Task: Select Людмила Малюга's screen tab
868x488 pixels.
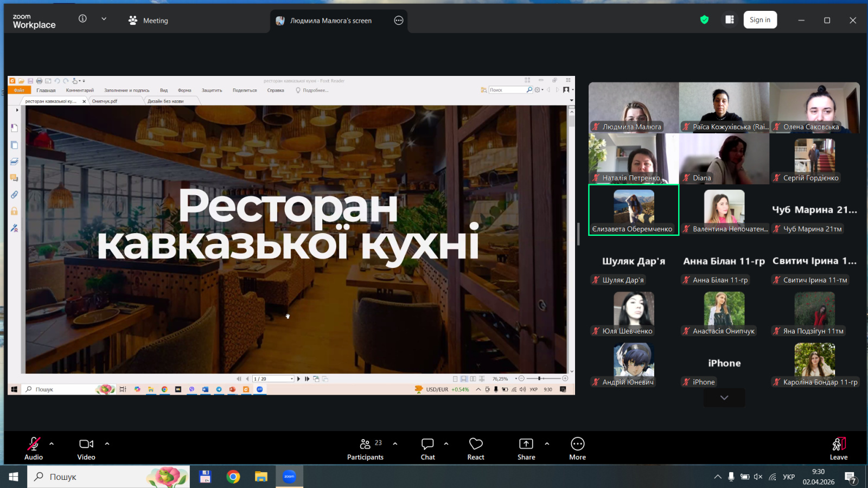Action: [330, 21]
